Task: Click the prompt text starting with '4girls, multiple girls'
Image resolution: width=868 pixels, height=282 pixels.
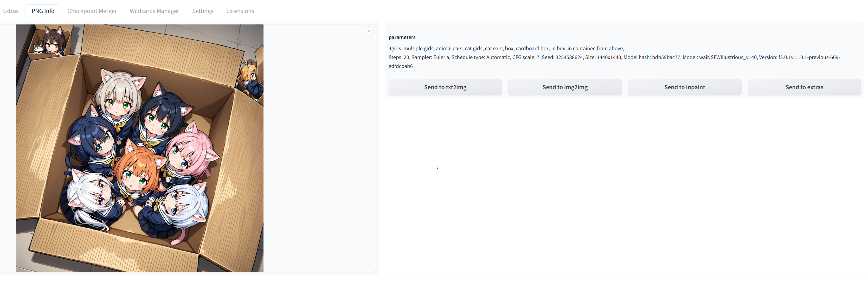Action: 506,48
